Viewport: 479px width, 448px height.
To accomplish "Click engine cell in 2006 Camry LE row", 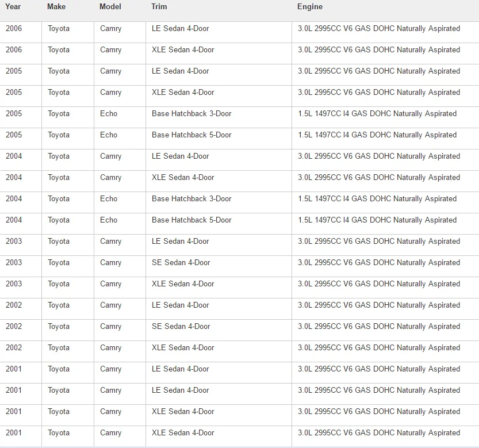I will click(x=385, y=32).
